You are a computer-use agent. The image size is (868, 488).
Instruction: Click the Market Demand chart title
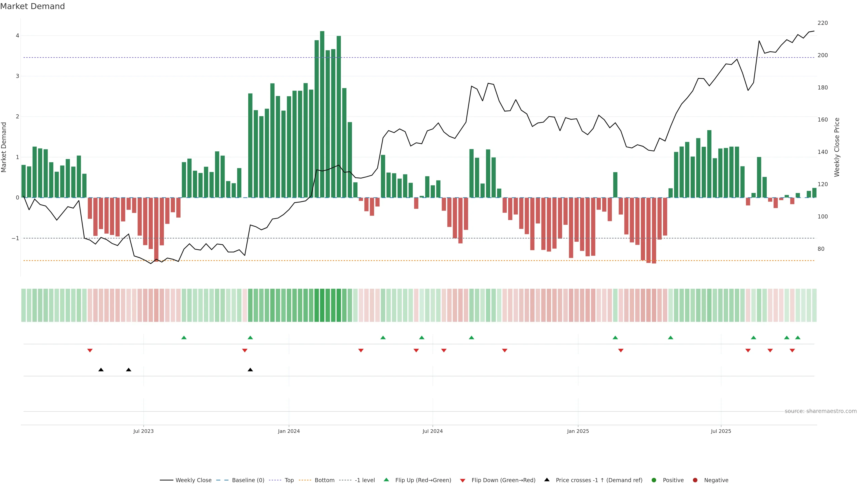pos(32,6)
